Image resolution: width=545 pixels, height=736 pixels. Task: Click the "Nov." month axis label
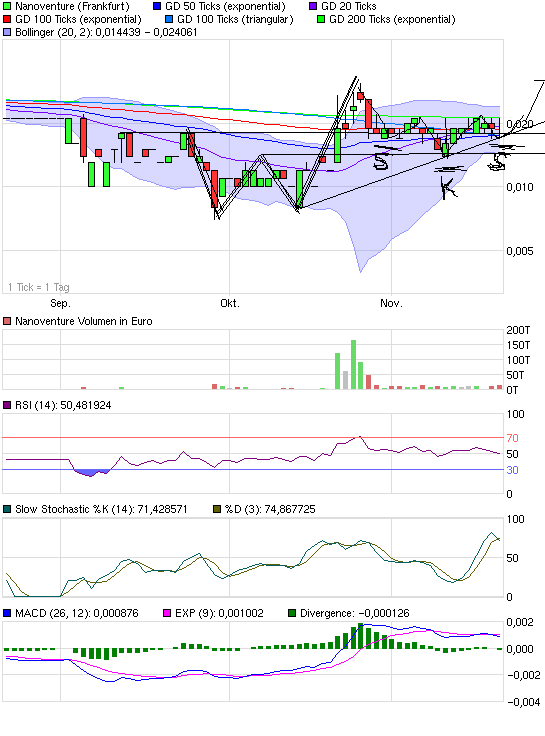391,303
